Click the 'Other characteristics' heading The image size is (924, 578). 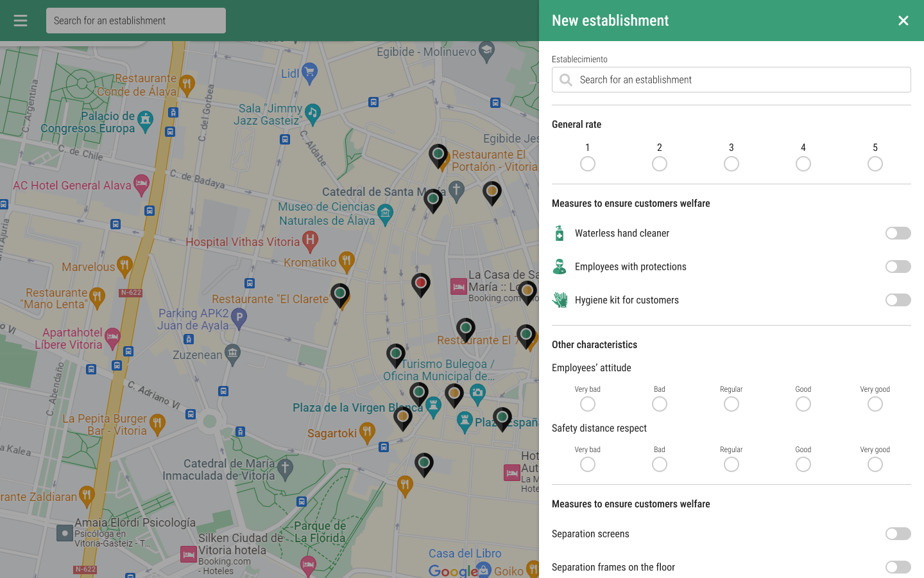(x=594, y=345)
